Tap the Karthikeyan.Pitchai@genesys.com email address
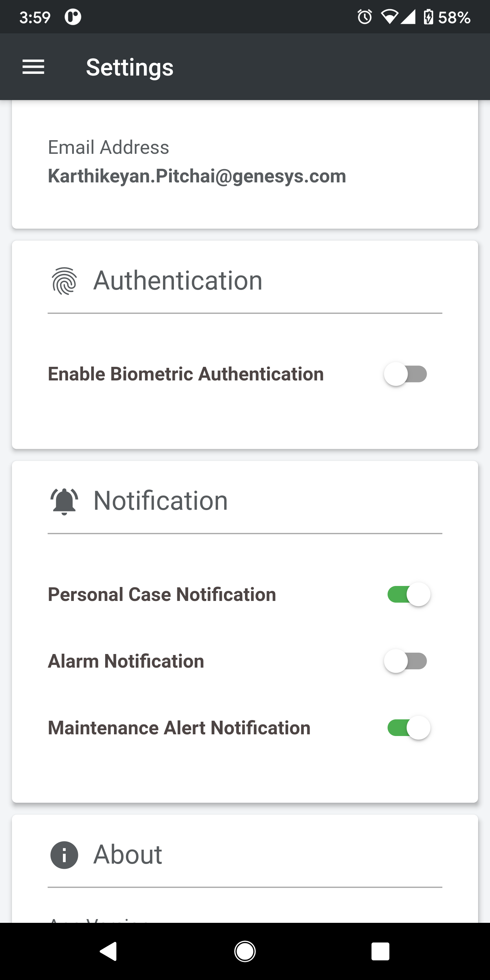The image size is (490, 980). tap(197, 176)
